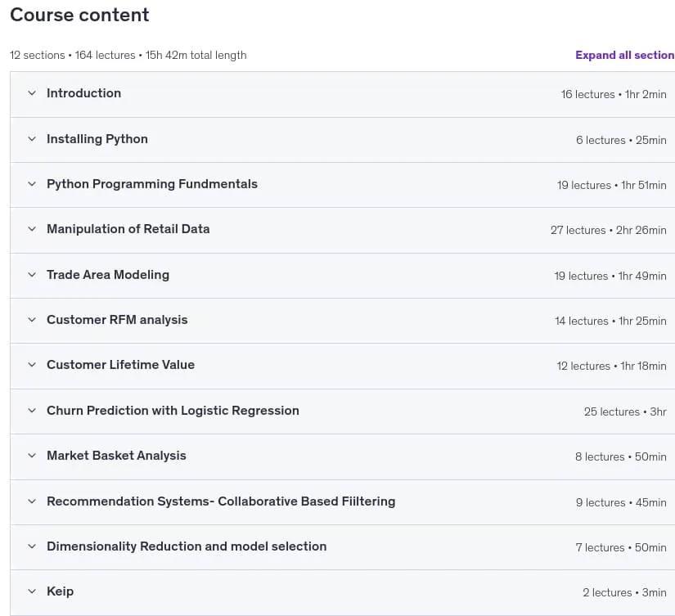The width and height of the screenshot is (675, 616).
Task: Expand Recommendation Systems section chevron
Action: (32, 501)
